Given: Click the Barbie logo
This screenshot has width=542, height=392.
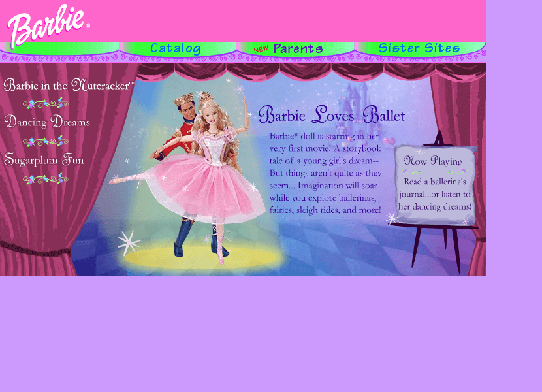Looking at the screenshot, I should [48, 25].
